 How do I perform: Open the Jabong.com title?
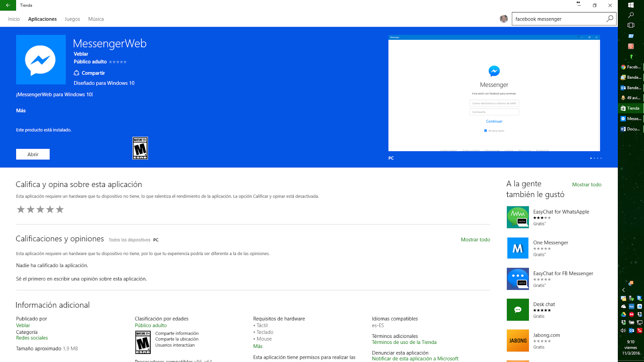(x=547, y=335)
